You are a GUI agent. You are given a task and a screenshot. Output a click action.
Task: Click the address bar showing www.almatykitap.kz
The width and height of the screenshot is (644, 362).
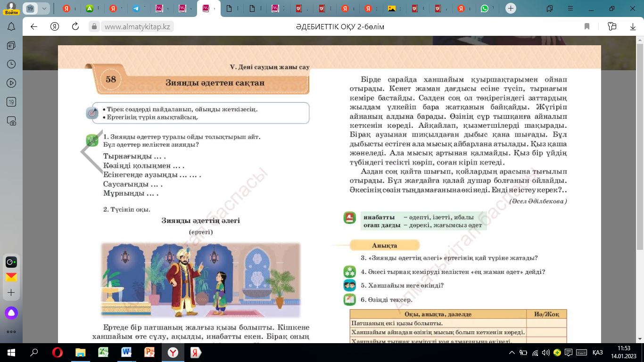137,27
